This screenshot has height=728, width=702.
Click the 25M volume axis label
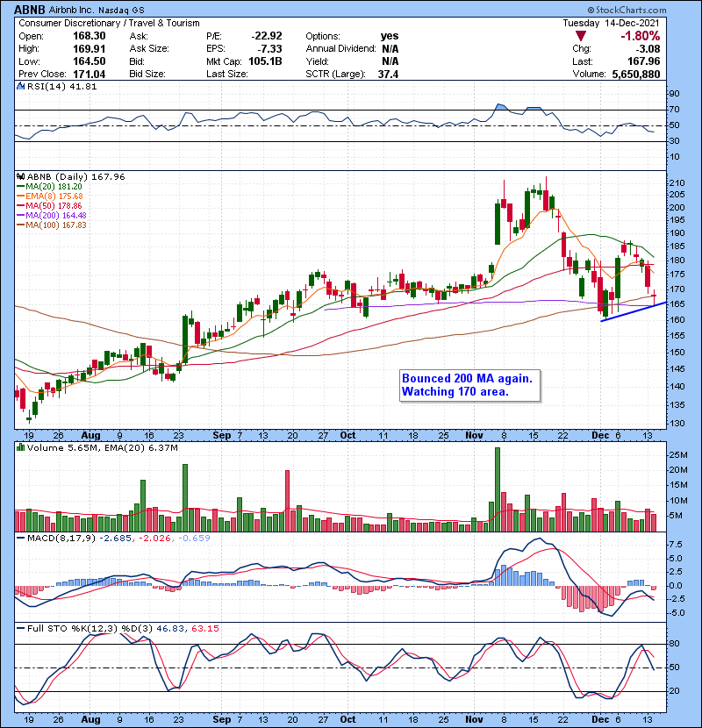tap(677, 455)
